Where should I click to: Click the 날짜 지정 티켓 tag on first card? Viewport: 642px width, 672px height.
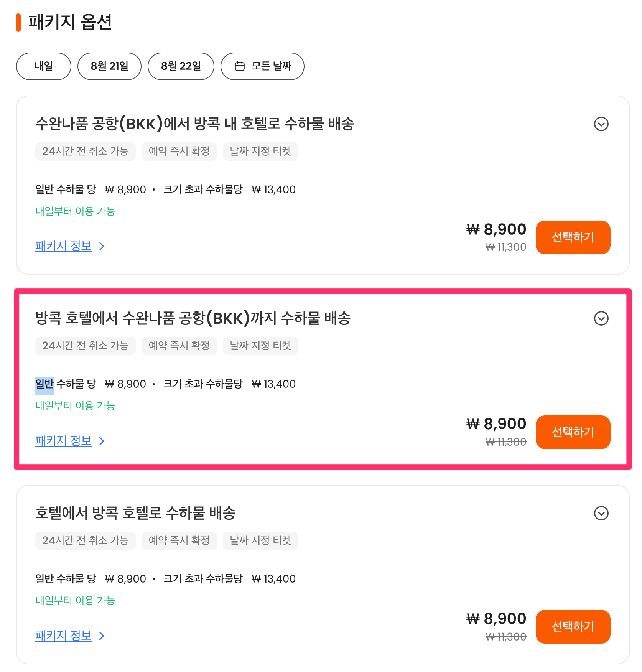coord(260,152)
